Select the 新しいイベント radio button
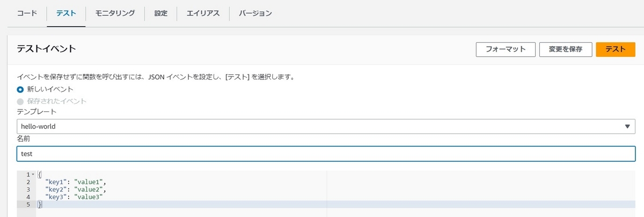 click(x=20, y=89)
